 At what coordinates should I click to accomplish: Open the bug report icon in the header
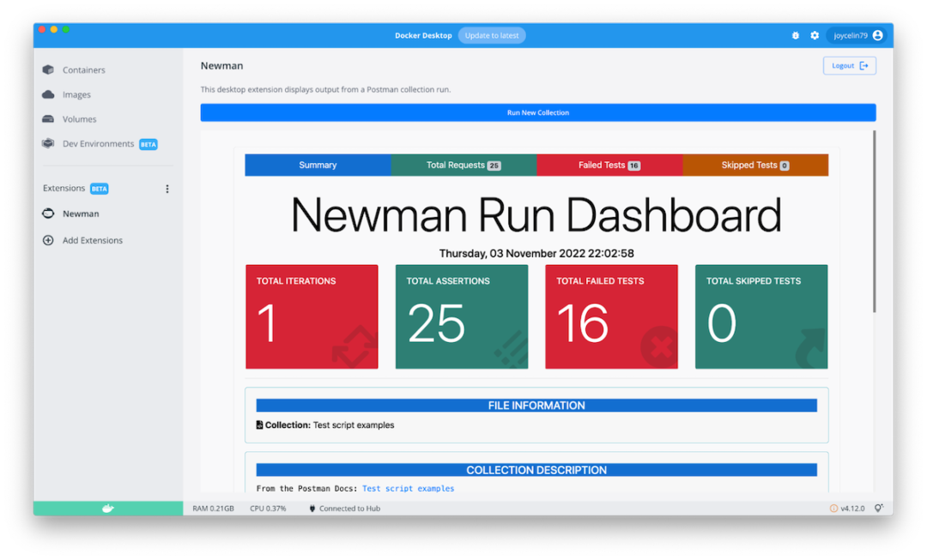795,35
